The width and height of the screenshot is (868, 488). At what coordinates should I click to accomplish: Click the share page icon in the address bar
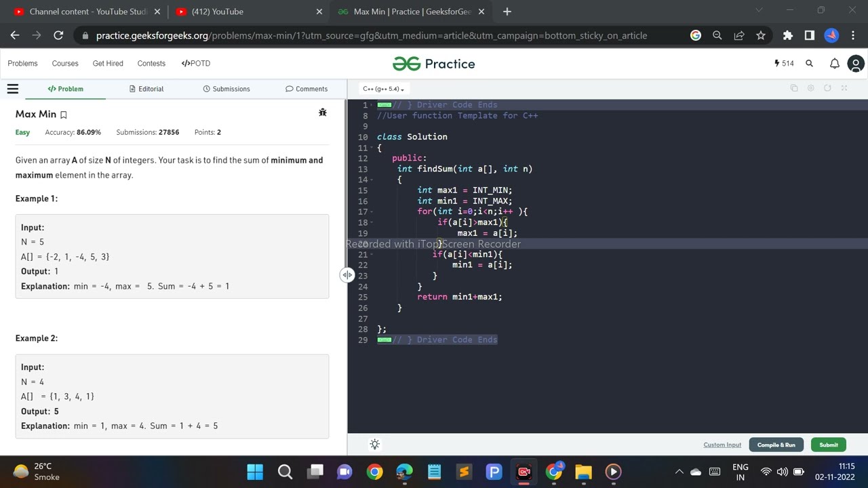tap(739, 35)
